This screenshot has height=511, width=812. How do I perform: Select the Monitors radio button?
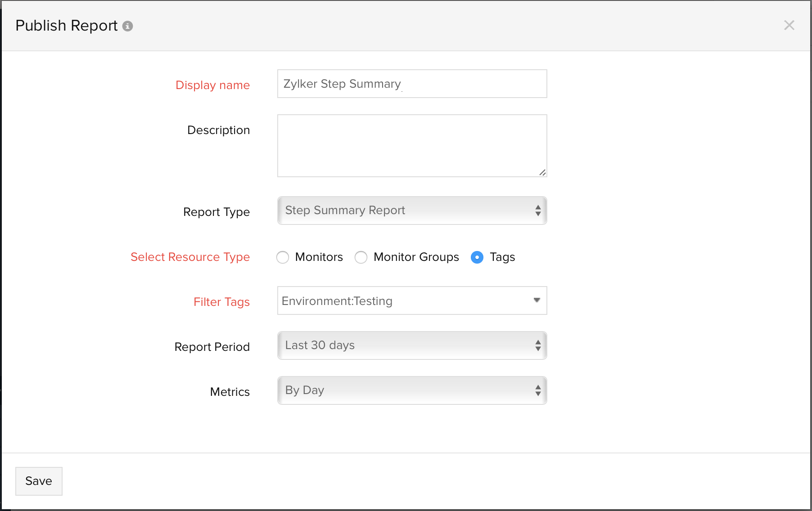pos(283,257)
